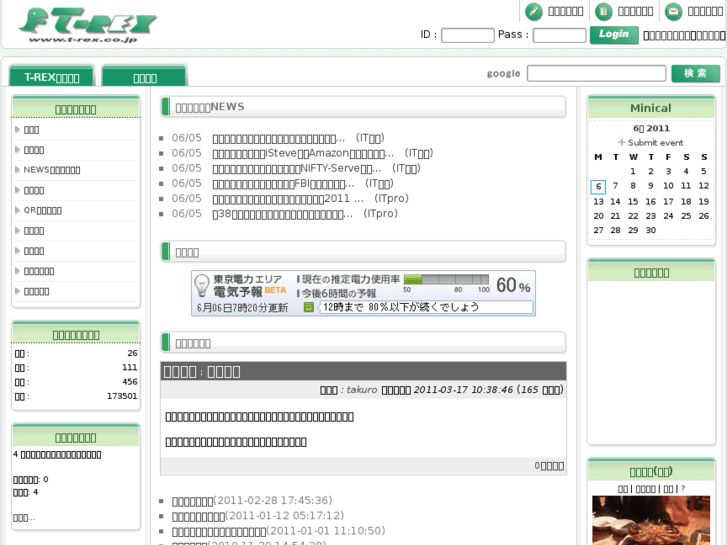Click the lightbulb icon in electricity forecast banner
Viewport: 727px width, 545px height.
(x=202, y=285)
